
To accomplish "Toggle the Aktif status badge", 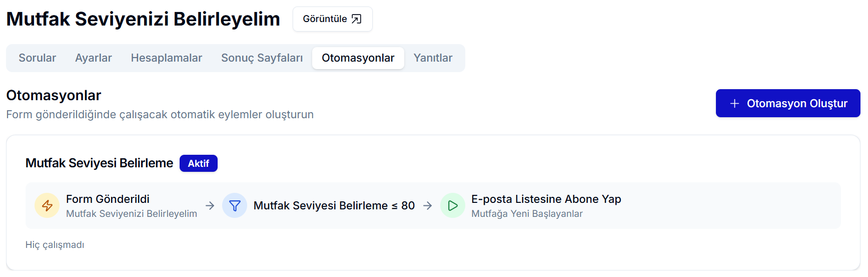I will 198,164.
